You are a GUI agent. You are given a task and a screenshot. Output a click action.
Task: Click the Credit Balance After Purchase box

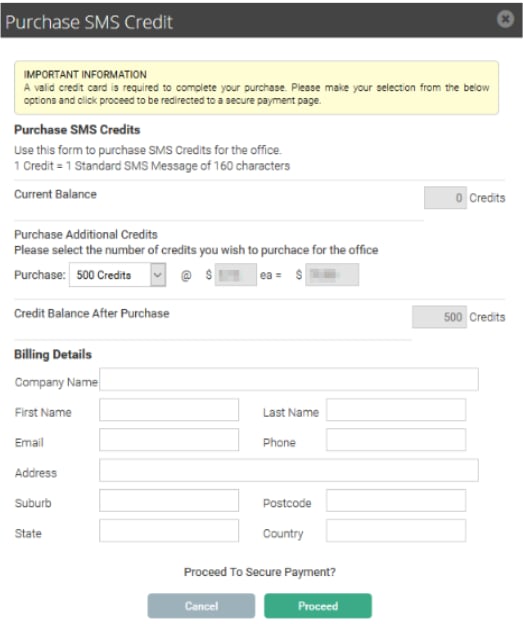pos(439,317)
